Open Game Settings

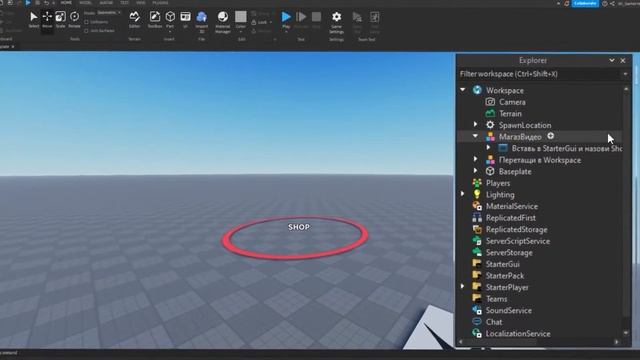pos(336,22)
